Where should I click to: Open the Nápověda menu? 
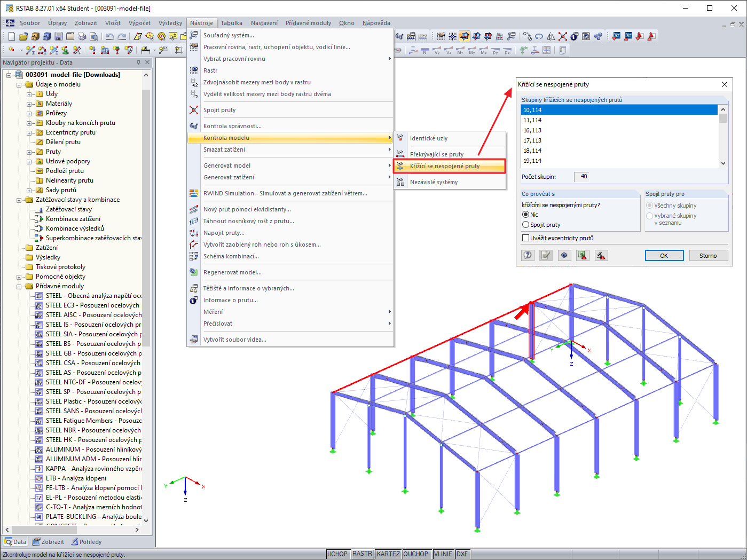pos(376,23)
